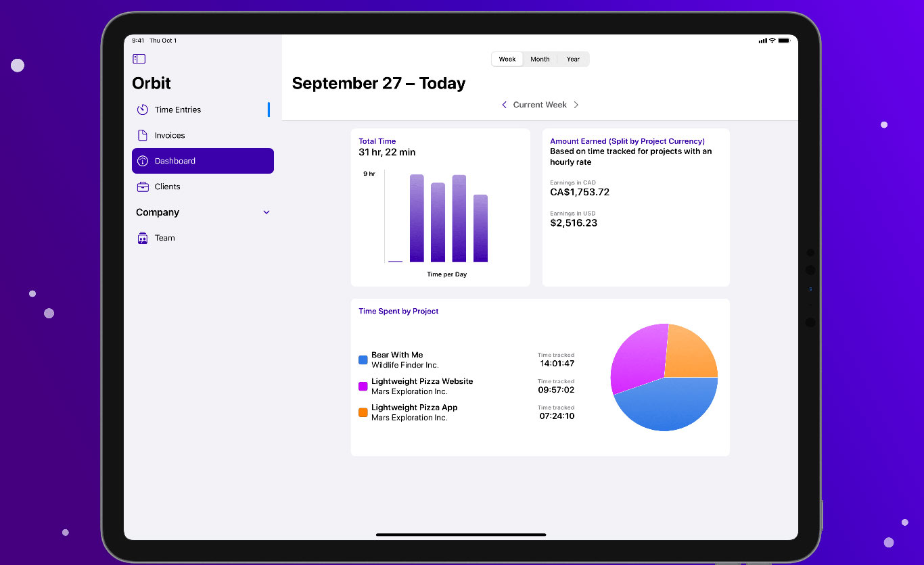
Task: Open Clients in the sidebar
Action: pyautogui.click(x=203, y=187)
